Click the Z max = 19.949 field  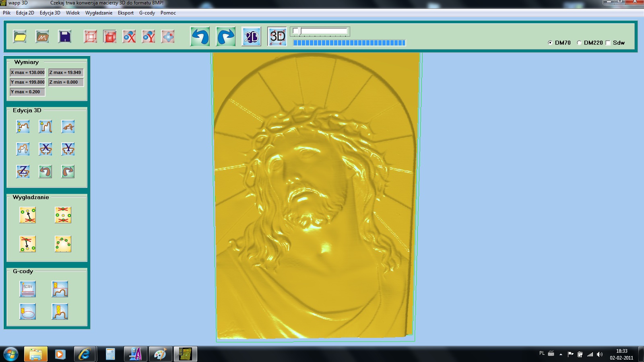[66, 72]
